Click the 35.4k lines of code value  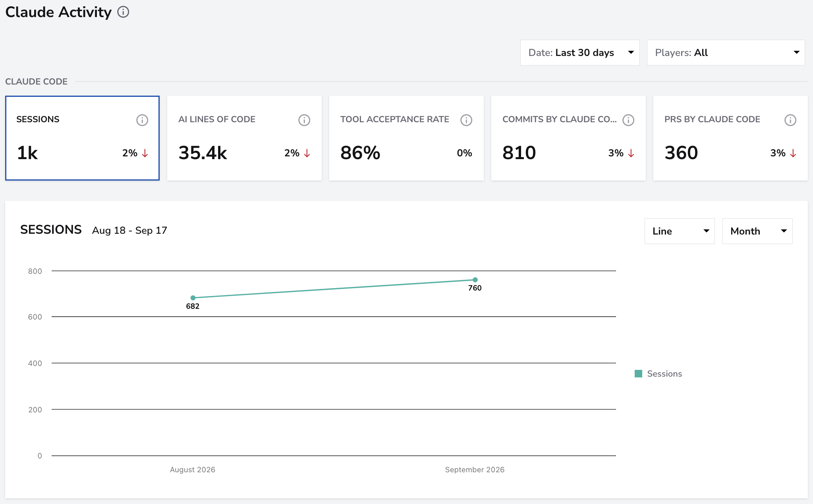tap(203, 153)
